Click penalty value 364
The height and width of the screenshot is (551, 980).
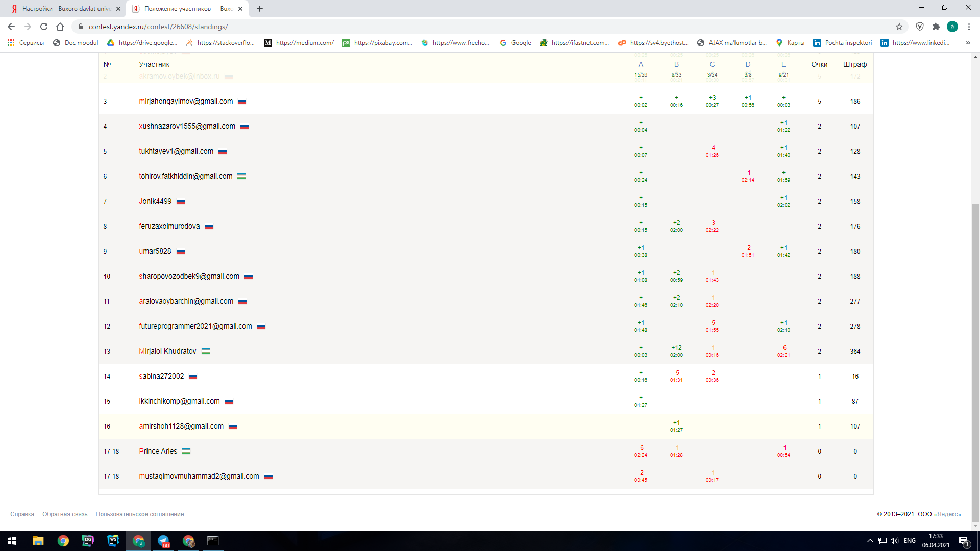coord(855,352)
